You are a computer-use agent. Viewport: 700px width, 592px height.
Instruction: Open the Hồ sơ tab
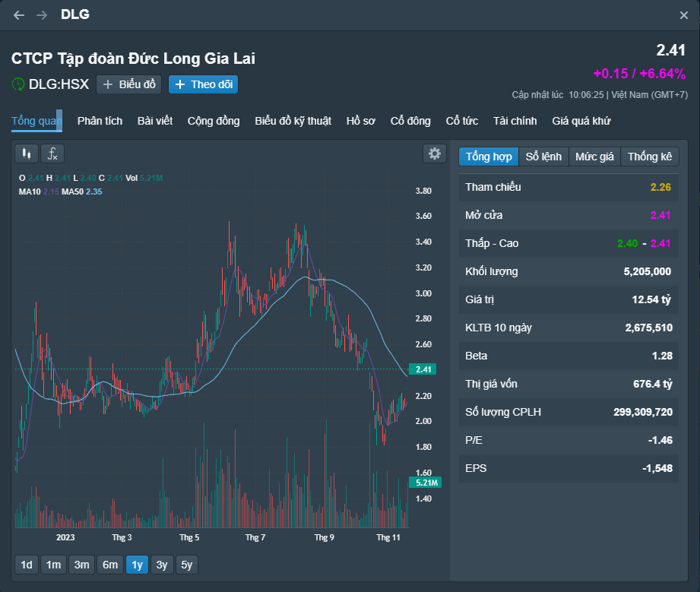pyautogui.click(x=361, y=121)
